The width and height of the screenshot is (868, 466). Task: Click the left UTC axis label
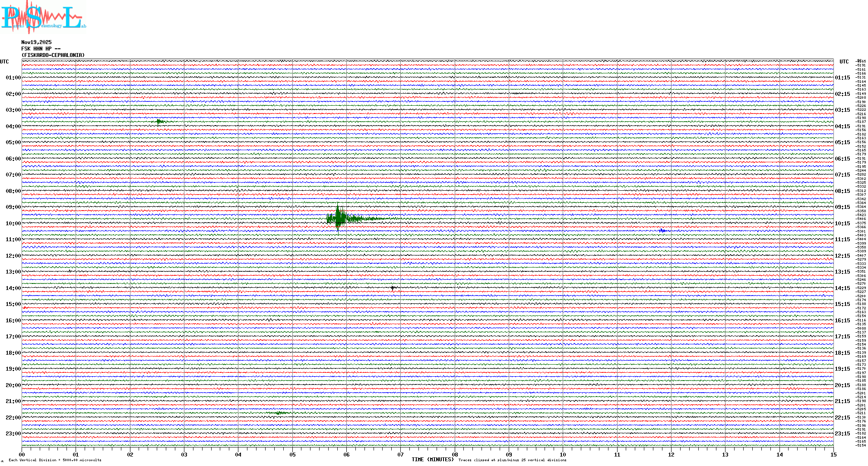pyautogui.click(x=4, y=62)
